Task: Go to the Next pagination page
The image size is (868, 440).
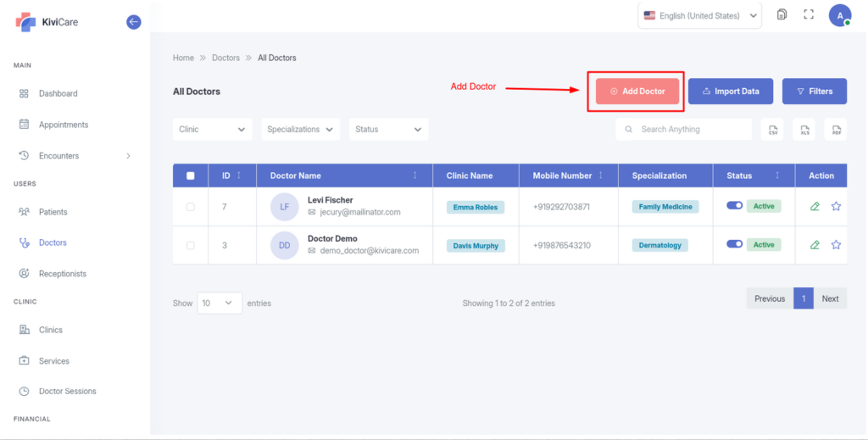Action: (830, 298)
